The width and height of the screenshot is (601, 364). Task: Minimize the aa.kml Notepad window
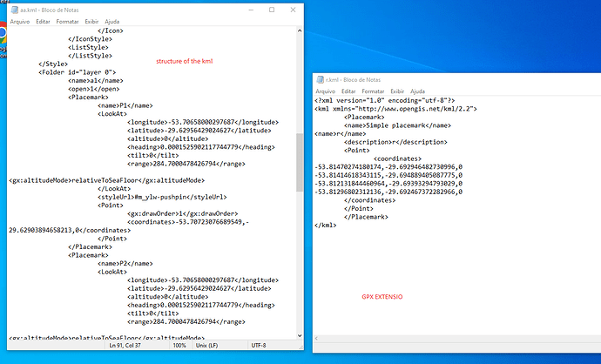(251, 10)
